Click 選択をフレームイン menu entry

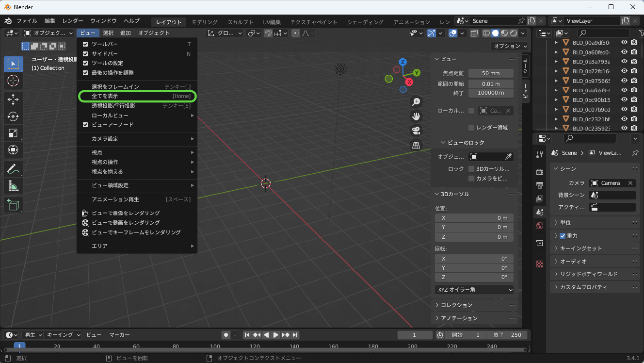pyautogui.click(x=137, y=87)
